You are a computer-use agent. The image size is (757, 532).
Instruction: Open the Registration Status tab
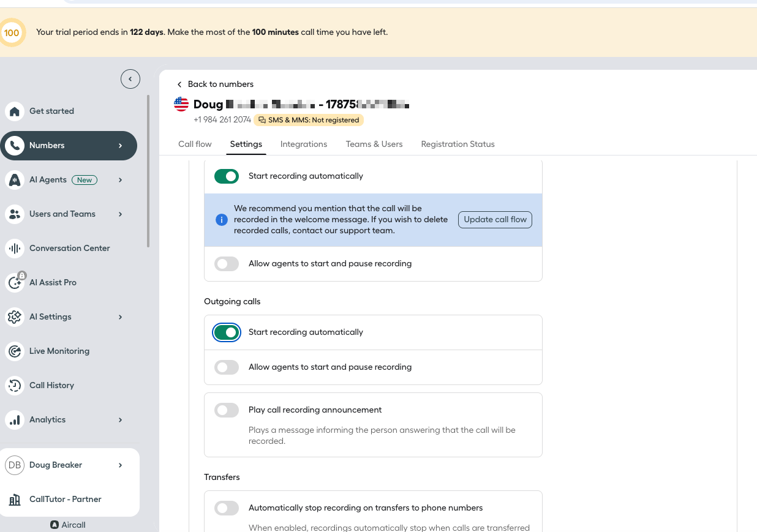[458, 144]
